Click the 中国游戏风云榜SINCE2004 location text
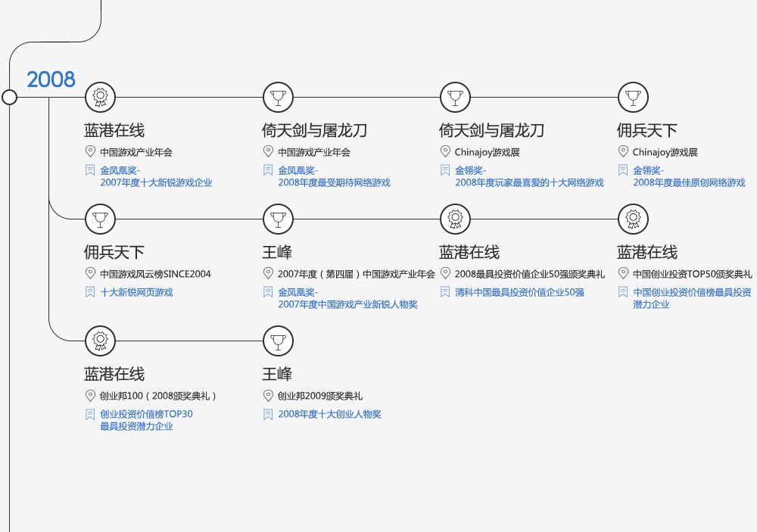Image resolution: width=757 pixels, height=532 pixels. pyautogui.click(x=155, y=274)
